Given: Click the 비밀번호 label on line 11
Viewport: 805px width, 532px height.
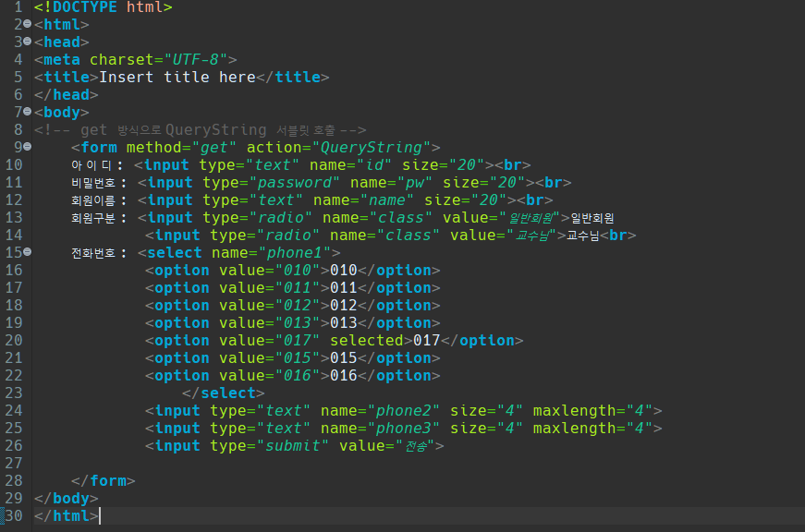Looking at the screenshot, I should 93,183.
